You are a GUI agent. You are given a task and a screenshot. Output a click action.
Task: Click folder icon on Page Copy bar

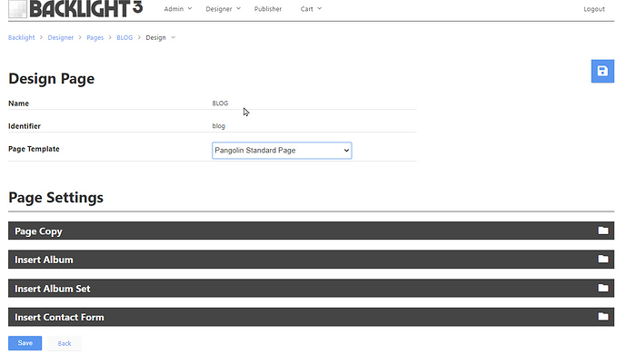click(602, 231)
